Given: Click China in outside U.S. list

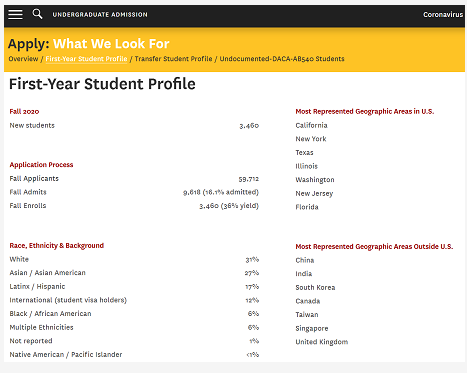Looking at the screenshot, I should coord(305,260).
